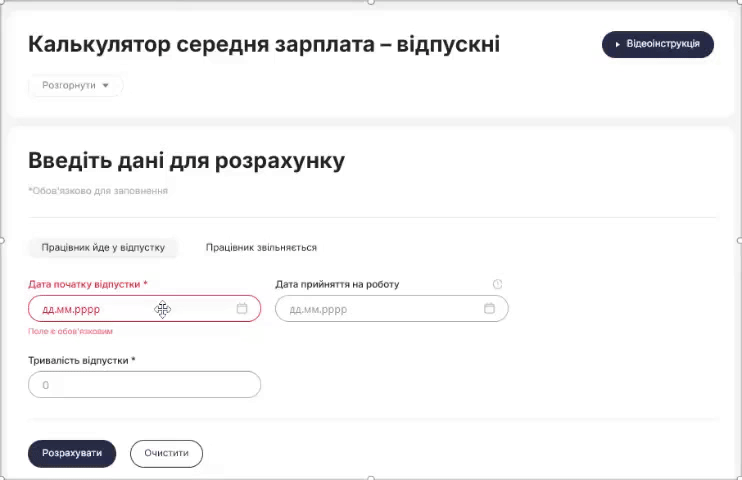The width and height of the screenshot is (742, 480).
Task: Open the calendar icon in Дата прийняття на роботу
Action: [489, 308]
